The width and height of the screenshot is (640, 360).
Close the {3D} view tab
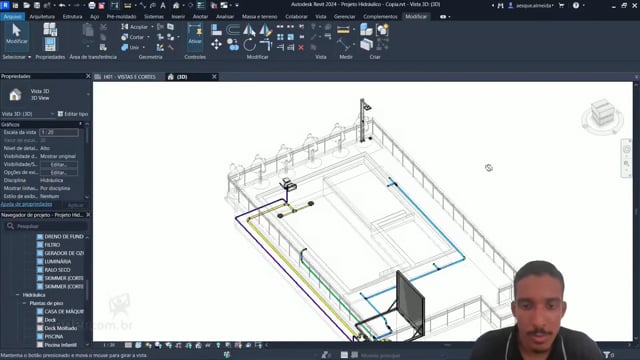pyautogui.click(x=214, y=77)
